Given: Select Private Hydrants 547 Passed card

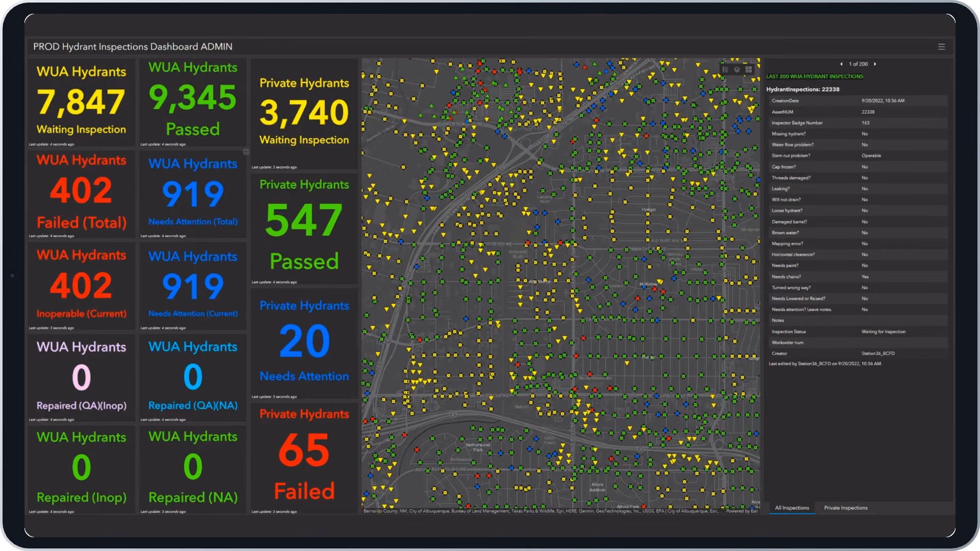Looking at the screenshot, I should (x=304, y=229).
